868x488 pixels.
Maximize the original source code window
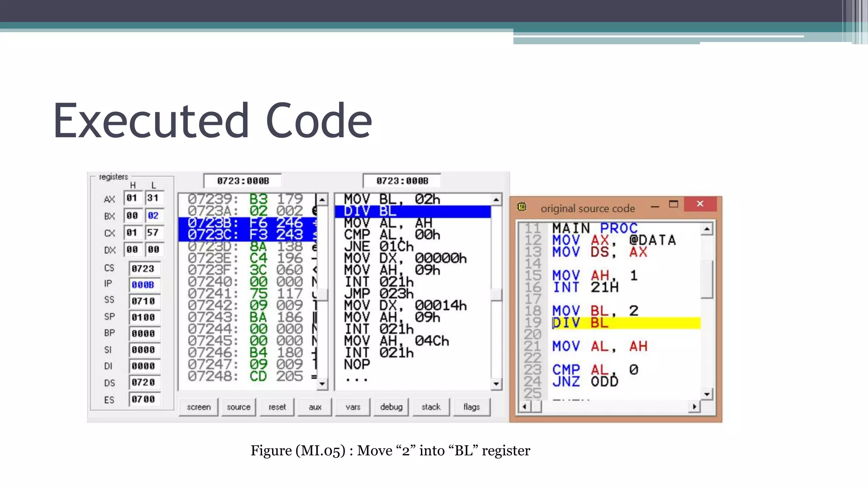[673, 204]
